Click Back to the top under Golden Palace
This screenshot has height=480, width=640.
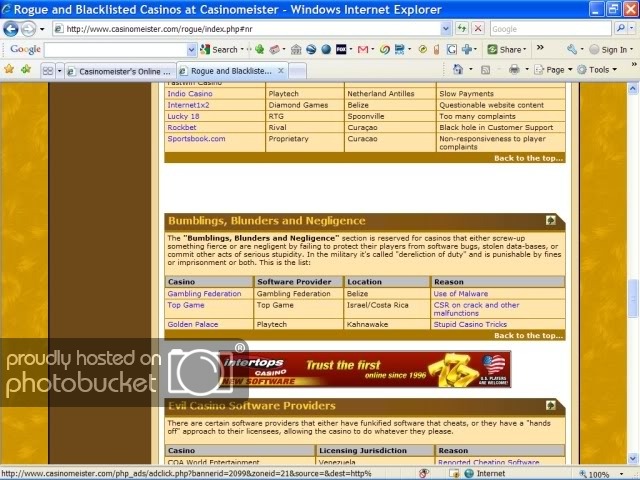click(x=529, y=336)
